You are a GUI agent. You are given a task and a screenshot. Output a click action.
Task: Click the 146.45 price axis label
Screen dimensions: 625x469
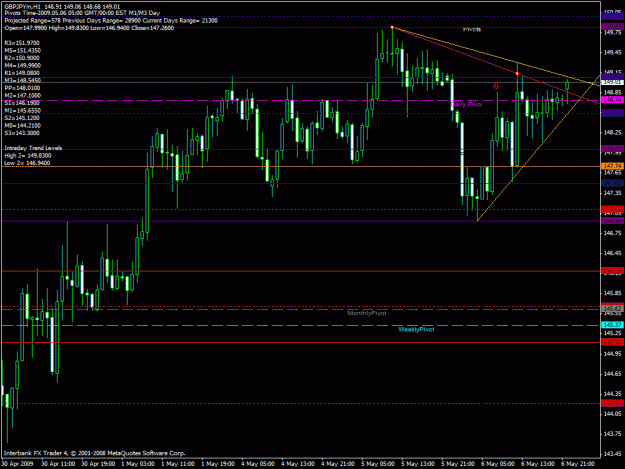click(x=612, y=253)
